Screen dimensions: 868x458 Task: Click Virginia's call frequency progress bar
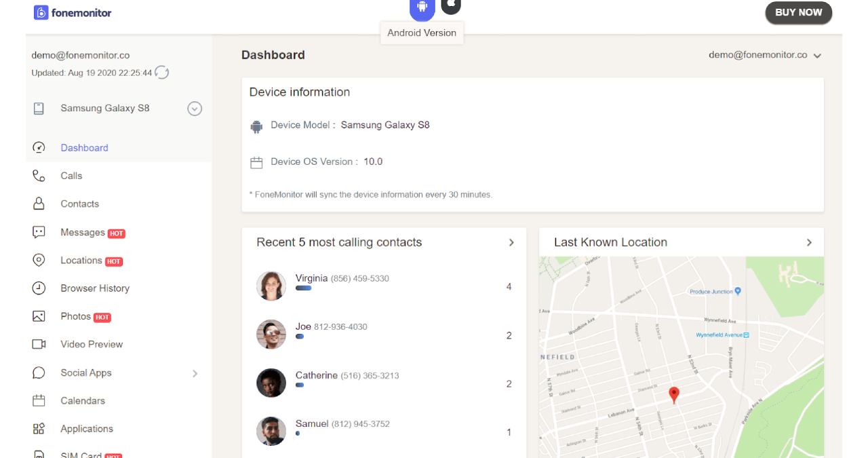tap(304, 288)
